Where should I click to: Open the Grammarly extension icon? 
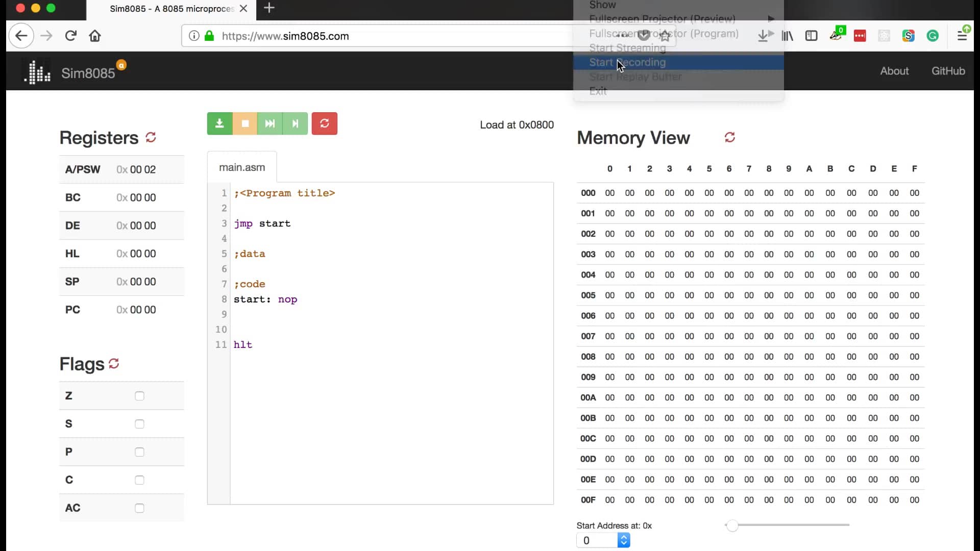933,36
